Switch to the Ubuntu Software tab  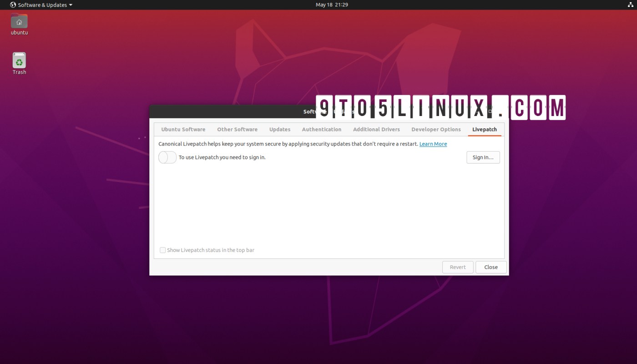pos(183,129)
